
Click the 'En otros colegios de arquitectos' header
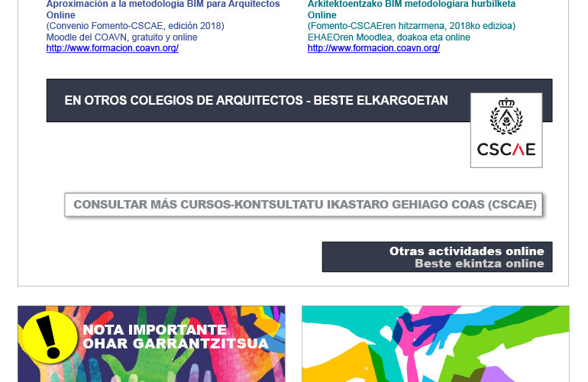pyautogui.click(x=256, y=100)
